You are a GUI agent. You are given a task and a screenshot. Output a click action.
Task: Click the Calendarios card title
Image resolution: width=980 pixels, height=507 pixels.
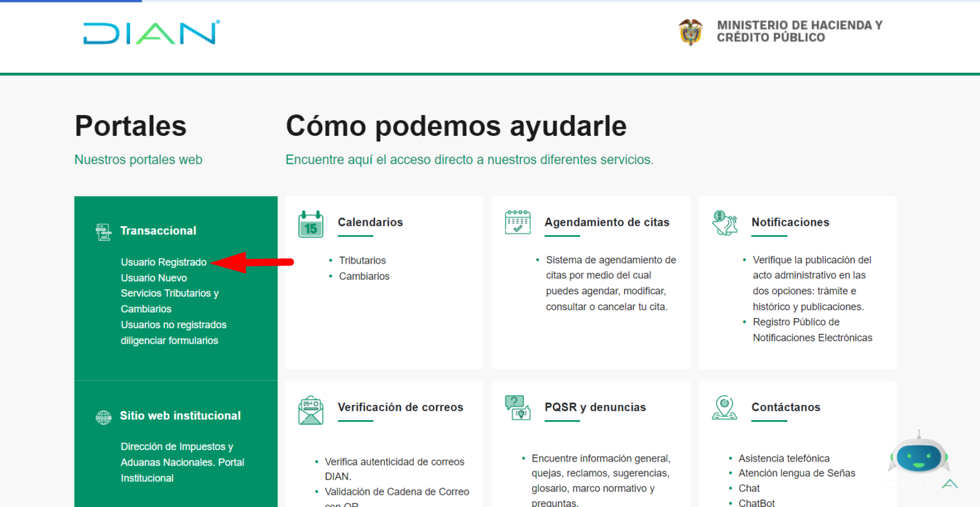click(370, 222)
